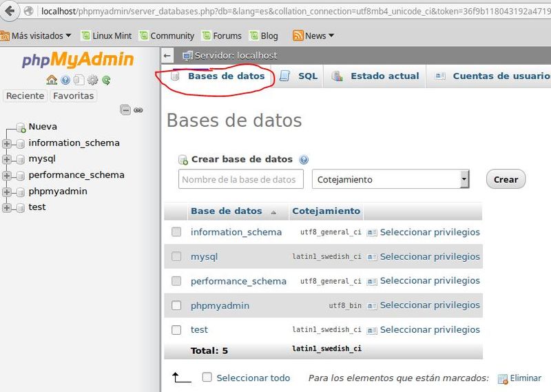Open the Blog bookmark
The image size is (551, 392).
point(264,36)
